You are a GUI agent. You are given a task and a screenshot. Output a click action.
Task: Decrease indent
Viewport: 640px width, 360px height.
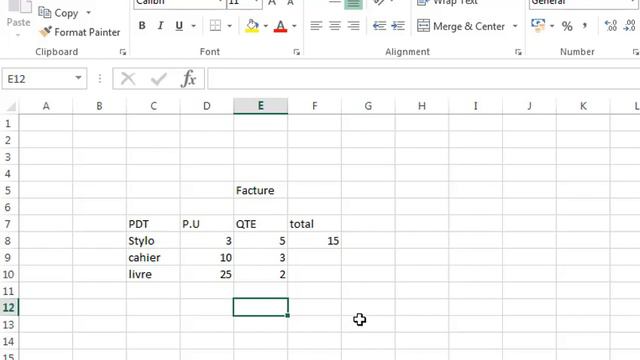pyautogui.click(x=379, y=26)
